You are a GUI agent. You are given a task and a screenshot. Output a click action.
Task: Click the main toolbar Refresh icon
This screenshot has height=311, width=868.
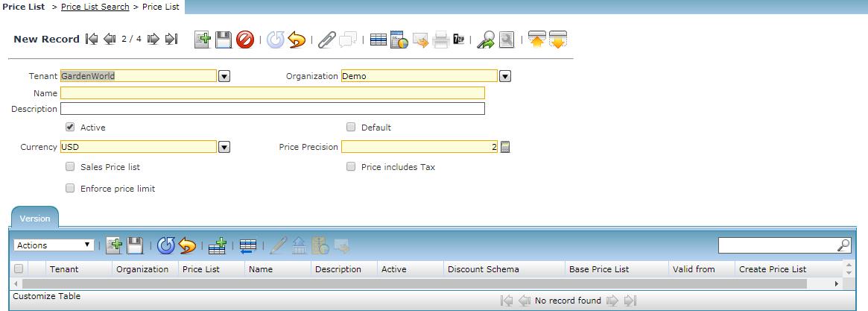coord(275,40)
